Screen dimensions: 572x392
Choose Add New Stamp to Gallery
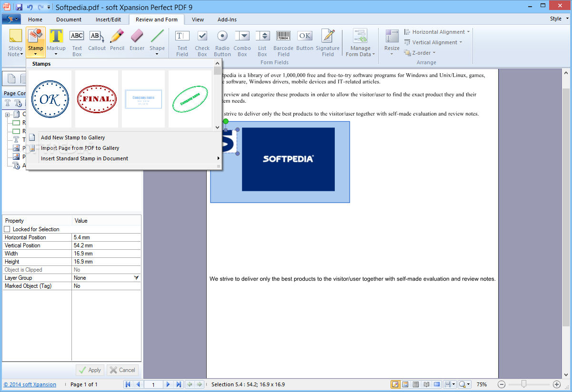click(x=124, y=137)
